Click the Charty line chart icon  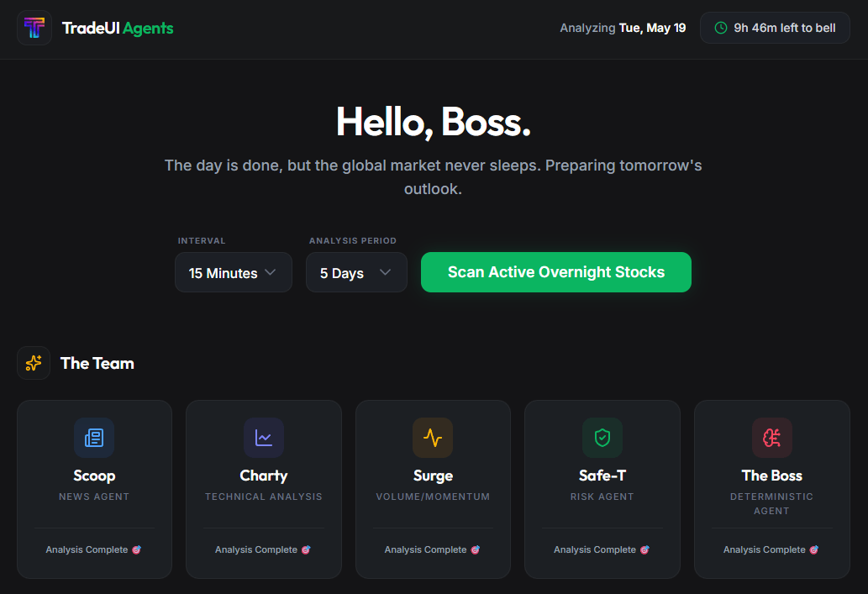[x=264, y=438]
